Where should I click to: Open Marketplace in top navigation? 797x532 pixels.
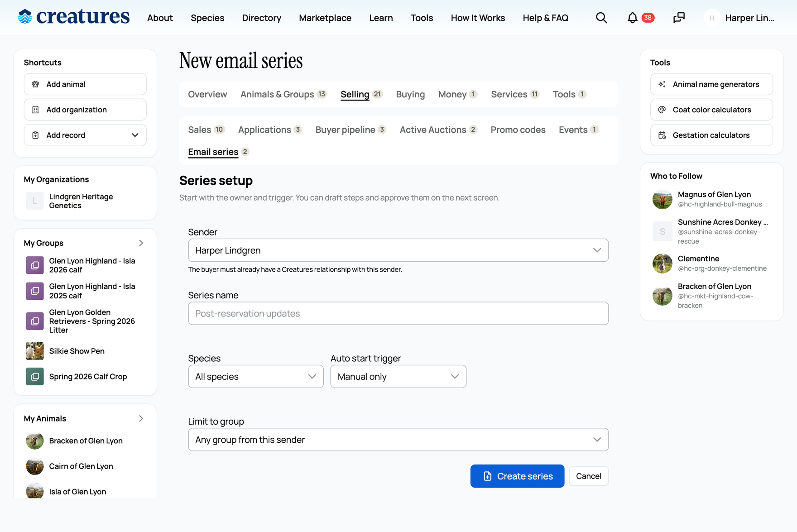[325, 18]
